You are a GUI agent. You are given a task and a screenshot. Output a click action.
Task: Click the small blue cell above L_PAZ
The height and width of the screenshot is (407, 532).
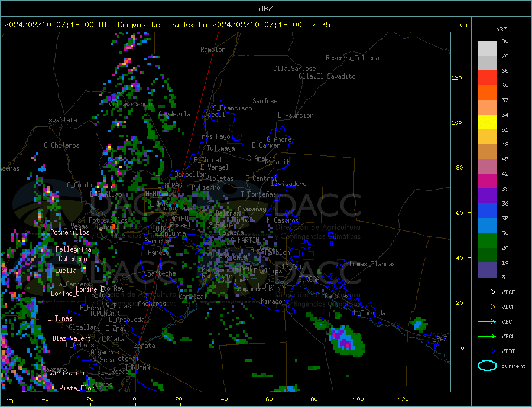tap(419, 324)
